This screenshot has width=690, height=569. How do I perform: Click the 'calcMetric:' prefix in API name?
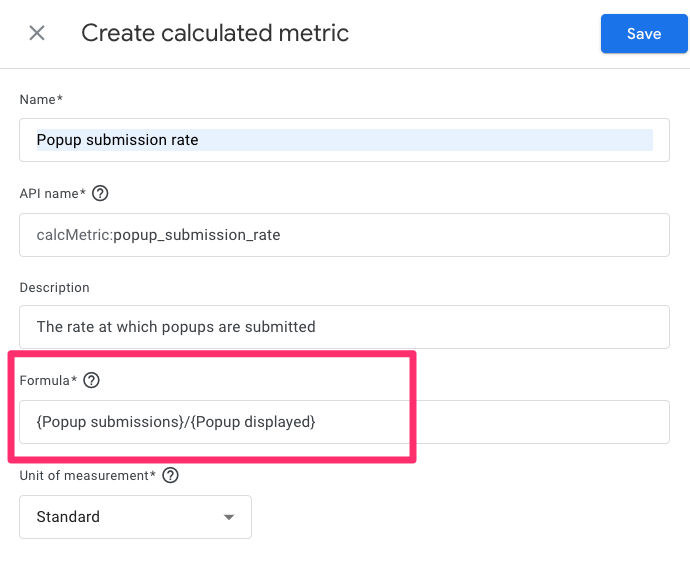point(73,236)
